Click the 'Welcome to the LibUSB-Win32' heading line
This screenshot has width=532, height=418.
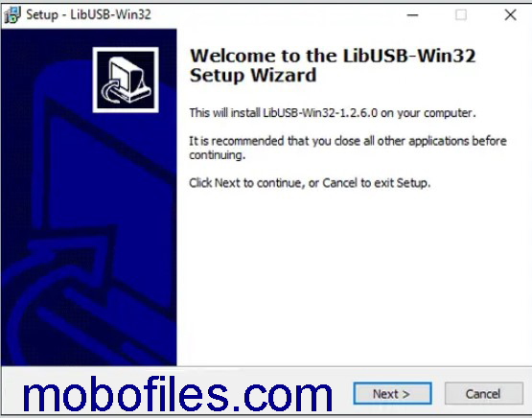(333, 56)
